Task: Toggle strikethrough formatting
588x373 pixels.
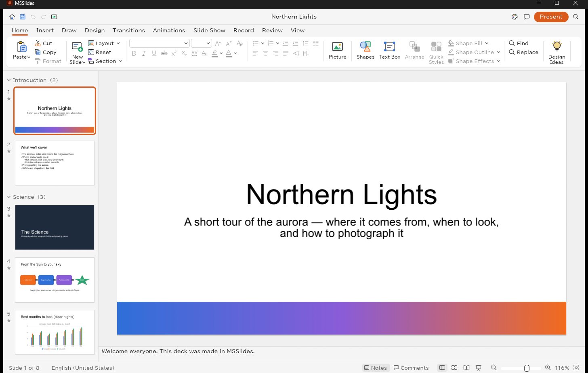Action: click(x=164, y=53)
